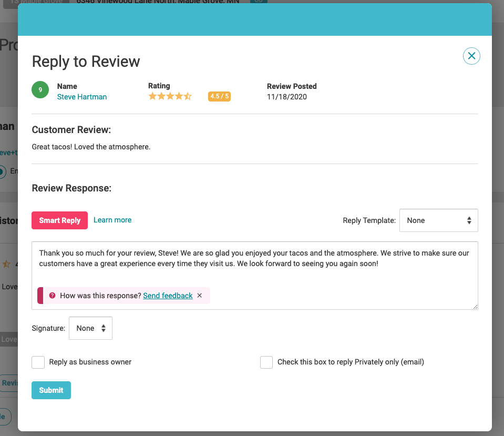Close the Reply to Review dialog

[471, 56]
